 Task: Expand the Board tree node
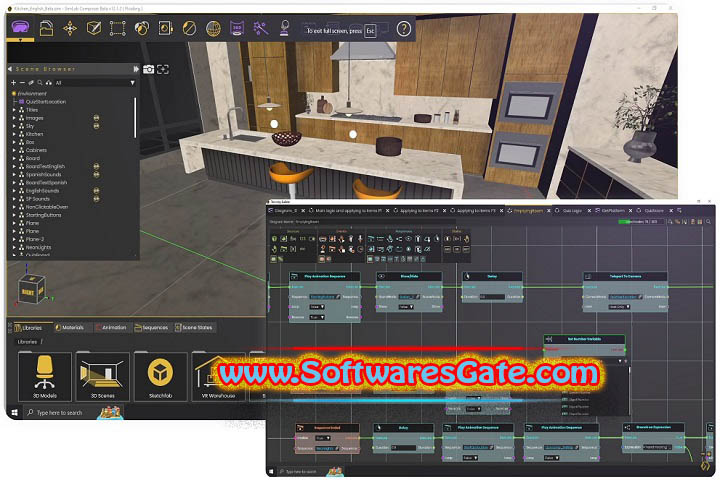point(14,158)
